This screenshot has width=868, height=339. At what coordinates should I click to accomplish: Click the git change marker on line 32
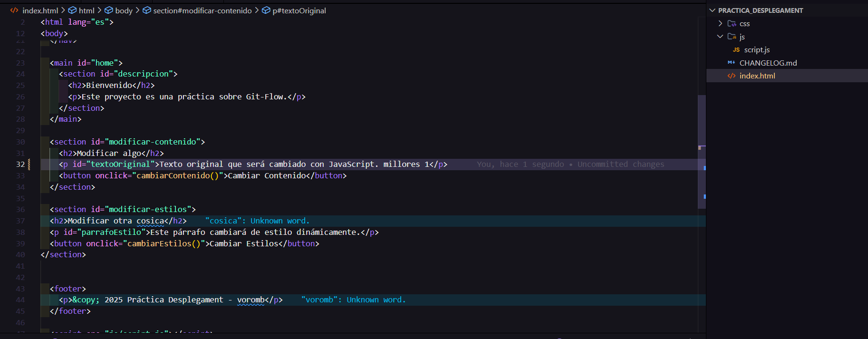29,165
